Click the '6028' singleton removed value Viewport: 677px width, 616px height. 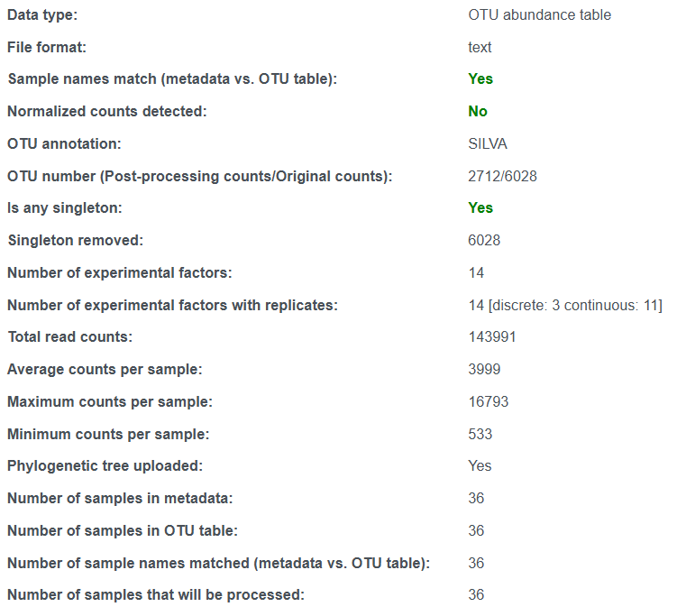[484, 240]
